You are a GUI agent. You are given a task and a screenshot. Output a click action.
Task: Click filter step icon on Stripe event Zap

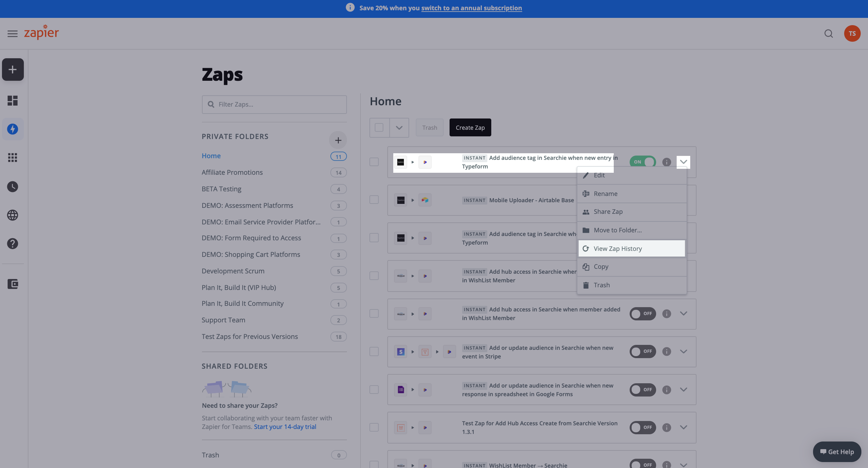pos(425,352)
